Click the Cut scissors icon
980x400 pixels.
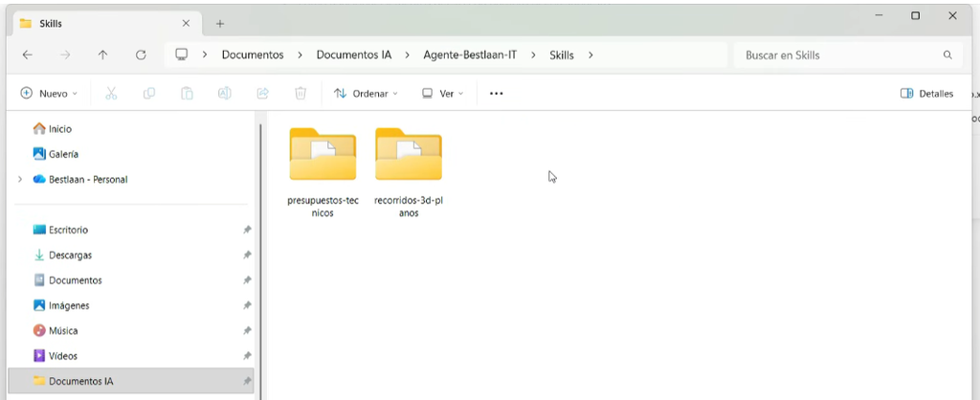111,93
